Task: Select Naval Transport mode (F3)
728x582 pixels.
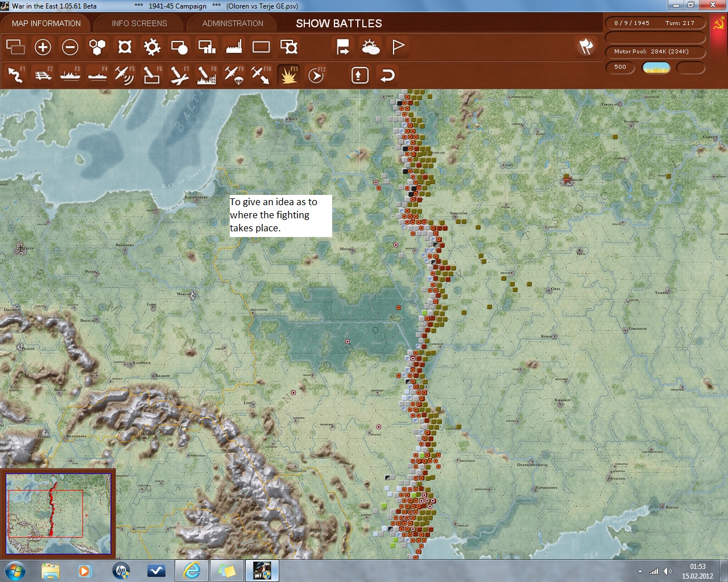Action: [70, 75]
